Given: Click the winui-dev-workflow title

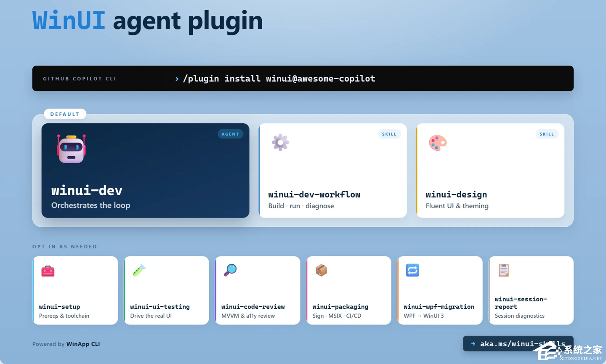Looking at the screenshot, I should (x=314, y=194).
